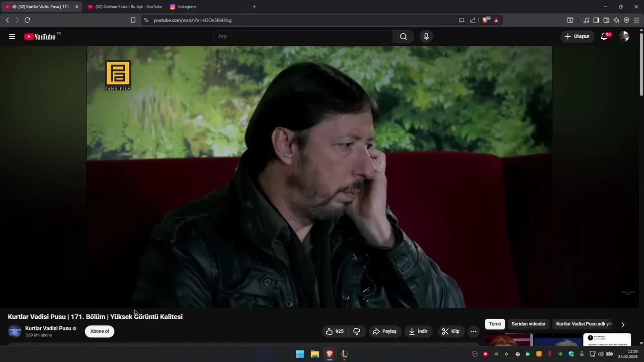Toggle Brave sidebar panel icon

point(596,20)
